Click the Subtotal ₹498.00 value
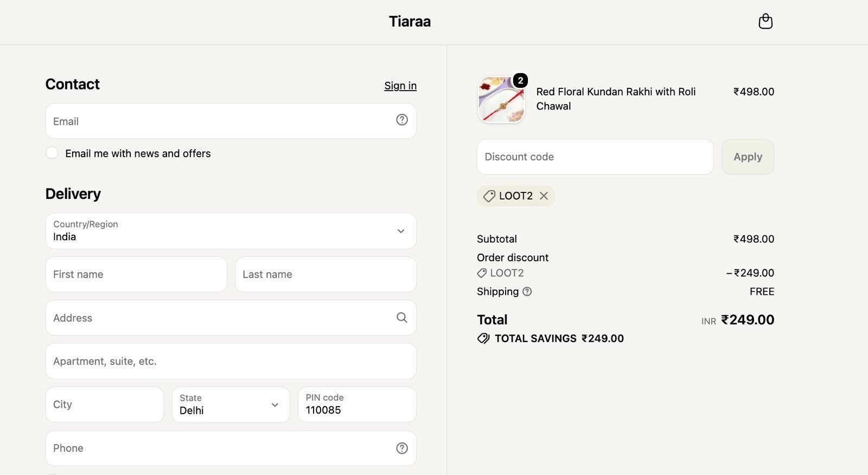Viewport: 868px width, 475px height. pyautogui.click(x=754, y=239)
